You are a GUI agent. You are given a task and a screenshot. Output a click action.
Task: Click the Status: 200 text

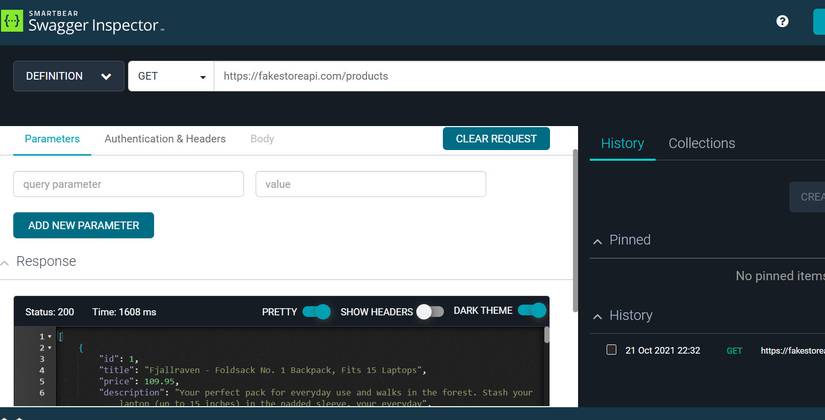[x=49, y=312]
